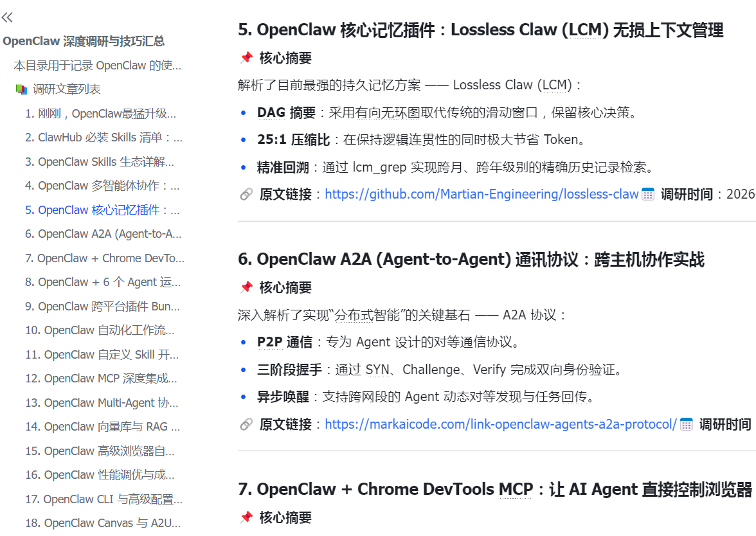This screenshot has width=756, height=536.
Task: Open outline item 12. OpenClaw MCP 深度集成
Action: pyautogui.click(x=102, y=379)
